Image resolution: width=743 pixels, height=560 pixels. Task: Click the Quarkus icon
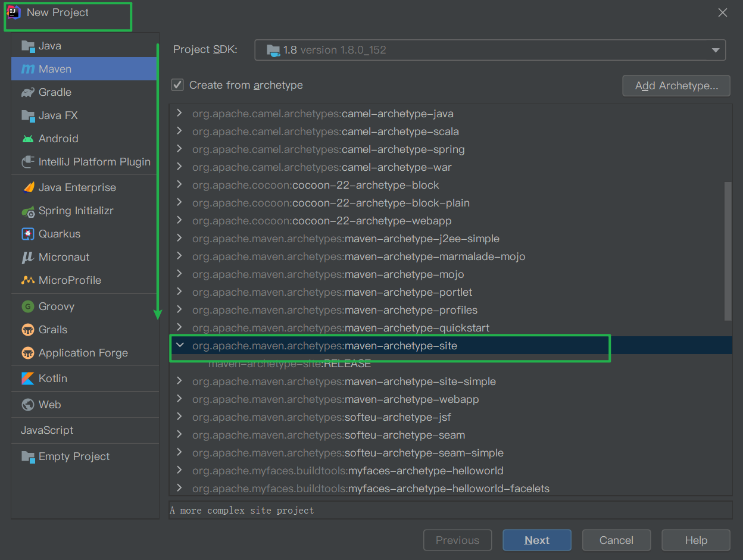28,234
